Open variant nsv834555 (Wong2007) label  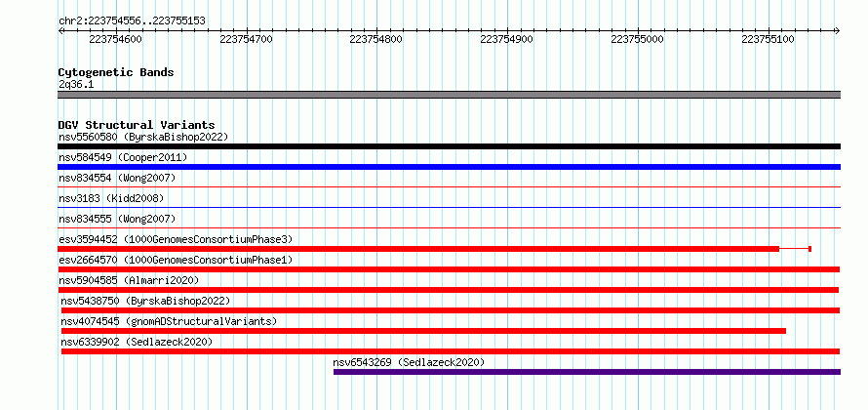(x=117, y=219)
